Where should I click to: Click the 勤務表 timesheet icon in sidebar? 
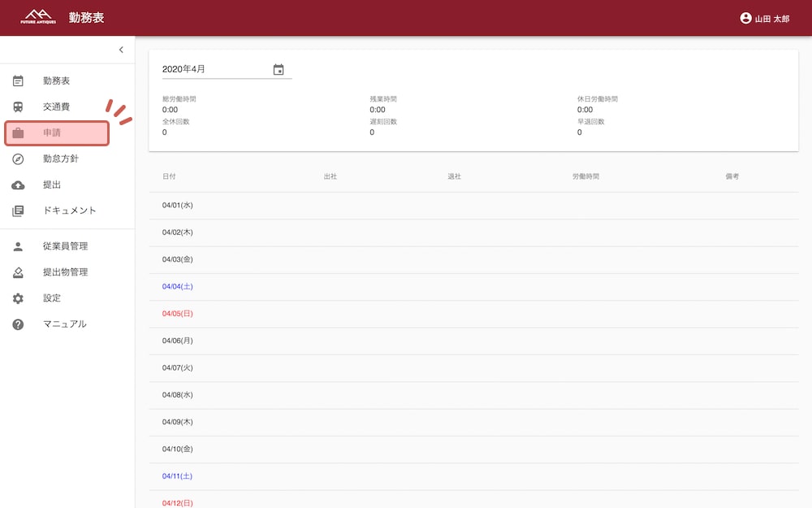coord(18,81)
